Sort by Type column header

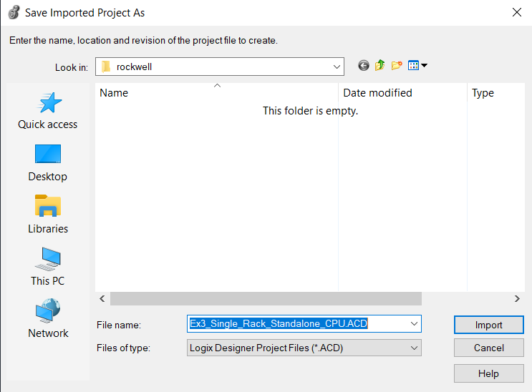pos(494,93)
